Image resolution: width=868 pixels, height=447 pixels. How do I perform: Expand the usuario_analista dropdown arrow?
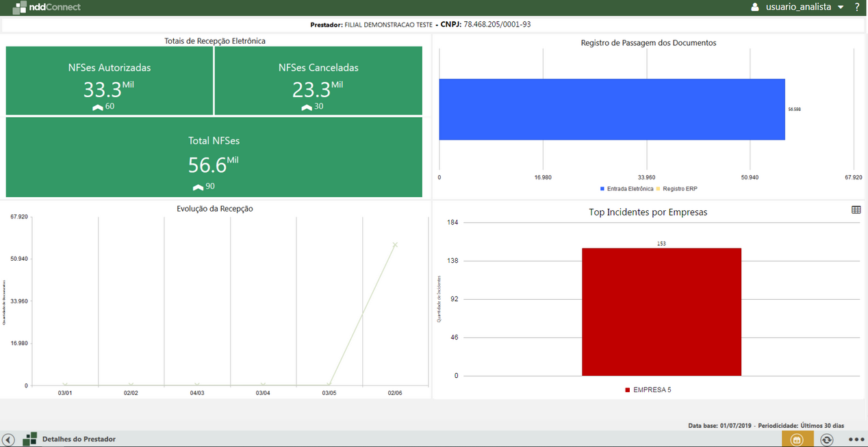pos(841,8)
